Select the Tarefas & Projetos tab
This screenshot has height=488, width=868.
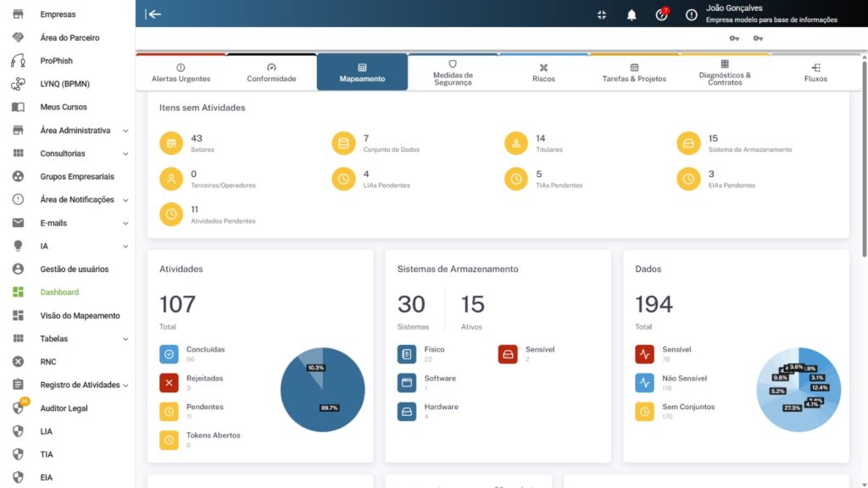click(634, 73)
